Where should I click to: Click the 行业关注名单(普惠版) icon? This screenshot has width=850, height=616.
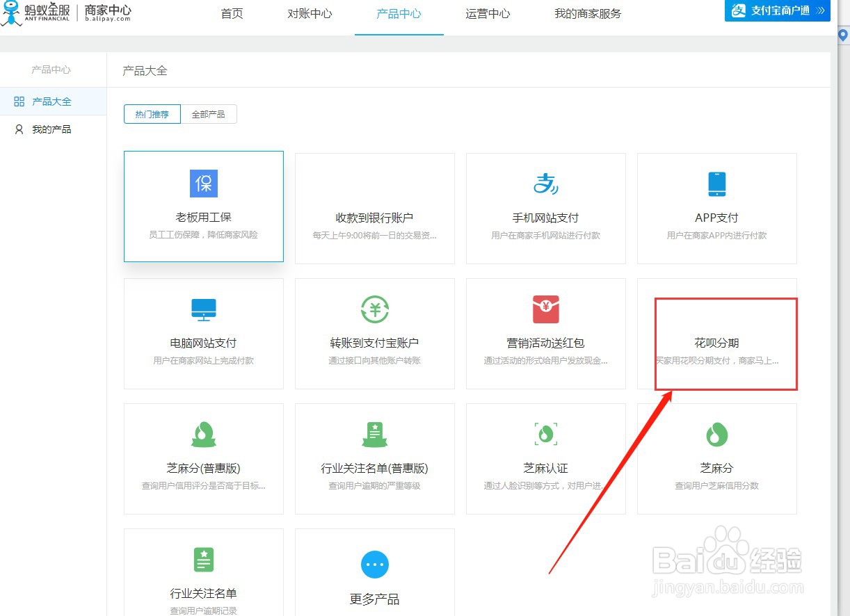pyautogui.click(x=375, y=435)
